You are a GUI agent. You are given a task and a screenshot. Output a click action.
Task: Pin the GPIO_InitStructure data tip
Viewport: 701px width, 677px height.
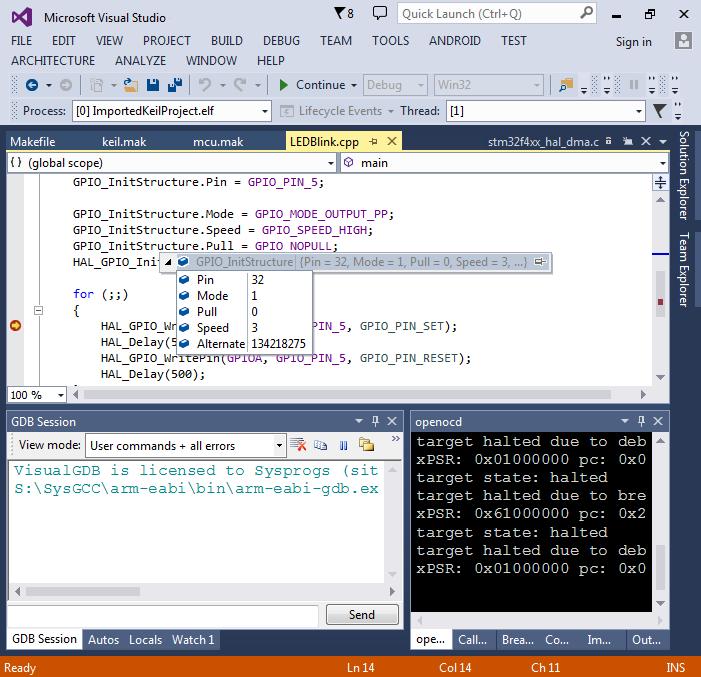[540, 262]
